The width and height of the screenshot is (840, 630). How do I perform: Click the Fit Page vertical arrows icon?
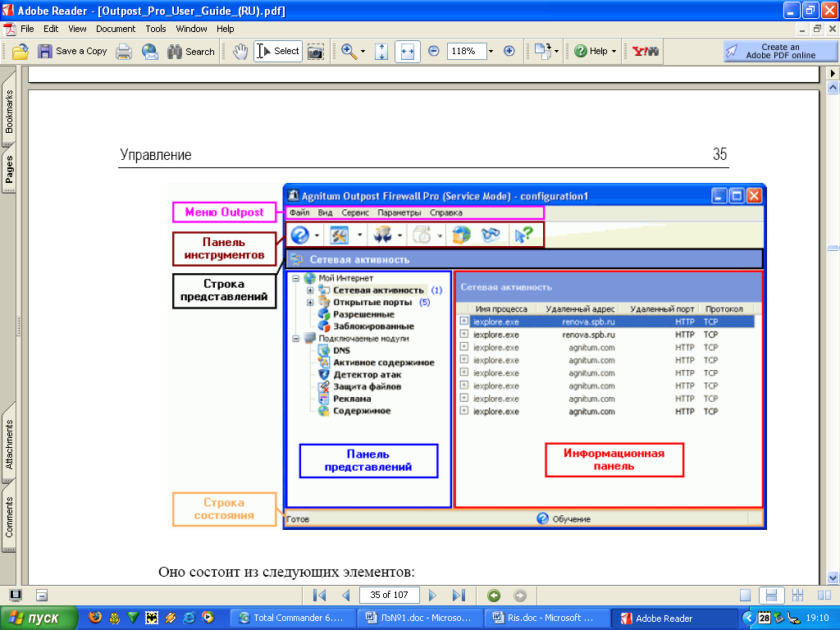click(x=381, y=52)
